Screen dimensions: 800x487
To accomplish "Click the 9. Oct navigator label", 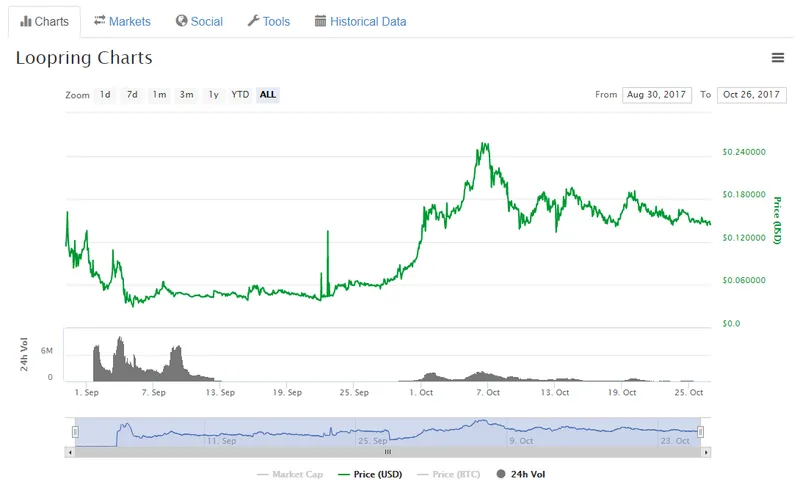I will (521, 441).
